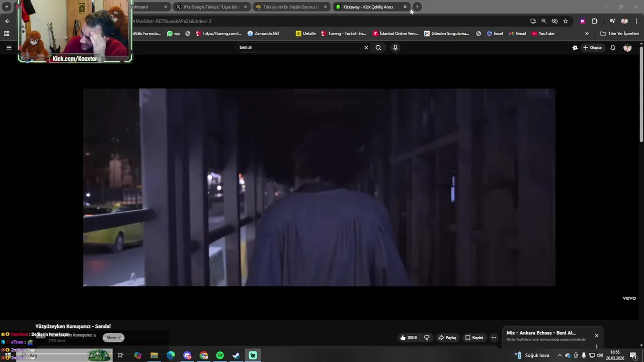Open Task View on the taskbar

(121, 355)
